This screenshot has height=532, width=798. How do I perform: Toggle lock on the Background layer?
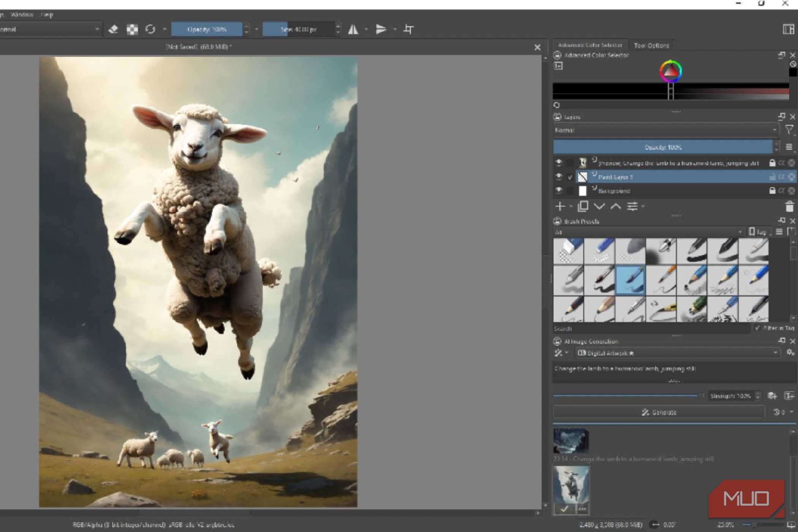(x=772, y=190)
